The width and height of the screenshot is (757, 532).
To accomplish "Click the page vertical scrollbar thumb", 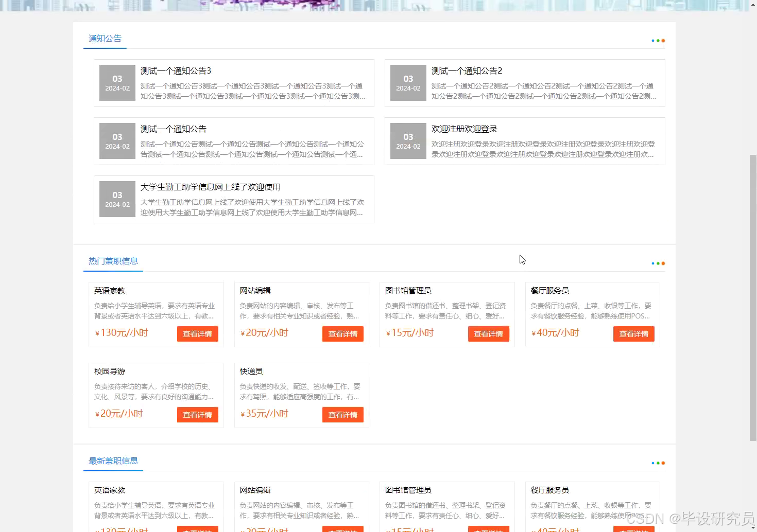I will [753, 297].
